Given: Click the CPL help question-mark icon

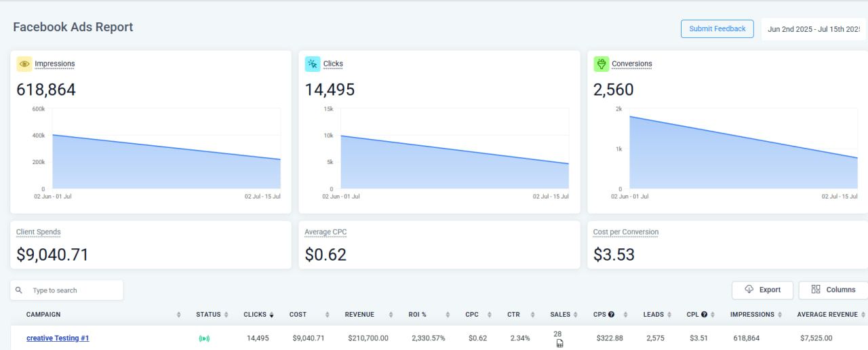Looking at the screenshot, I should tap(705, 315).
